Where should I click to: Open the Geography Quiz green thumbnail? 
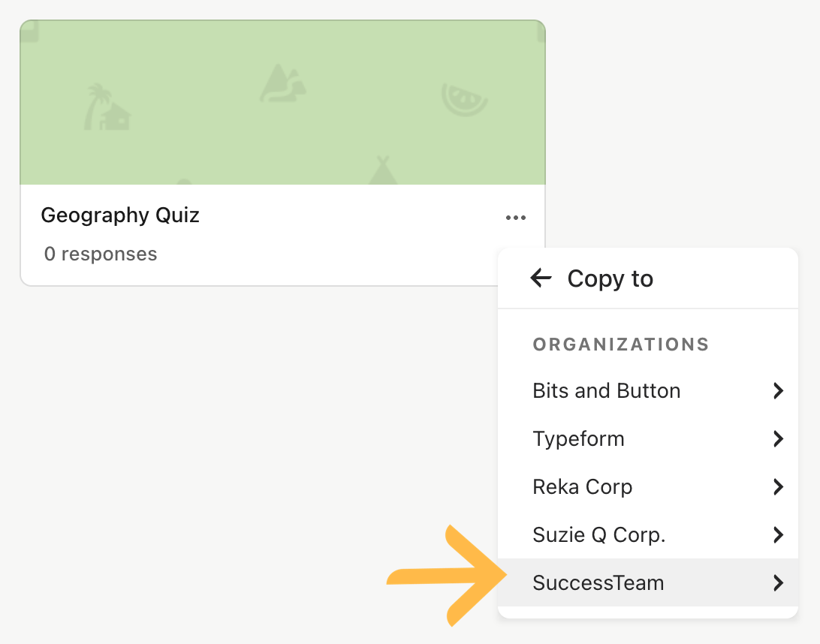pyautogui.click(x=282, y=102)
